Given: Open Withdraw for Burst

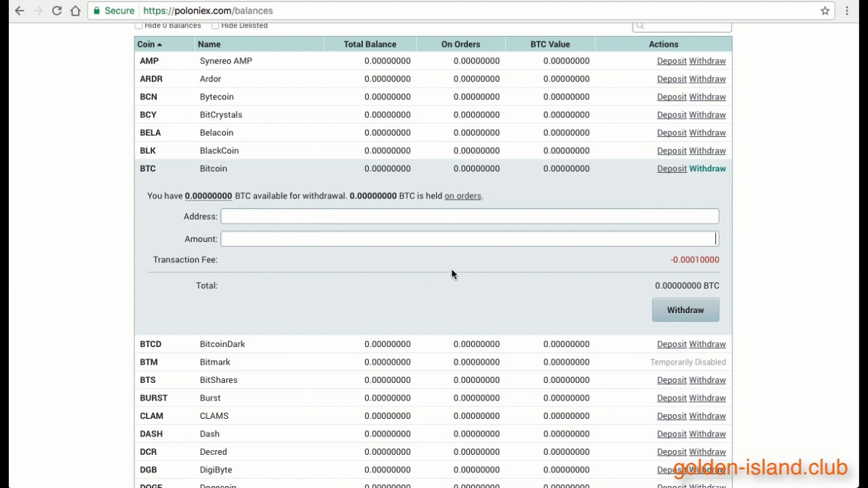Looking at the screenshot, I should click(x=707, y=398).
